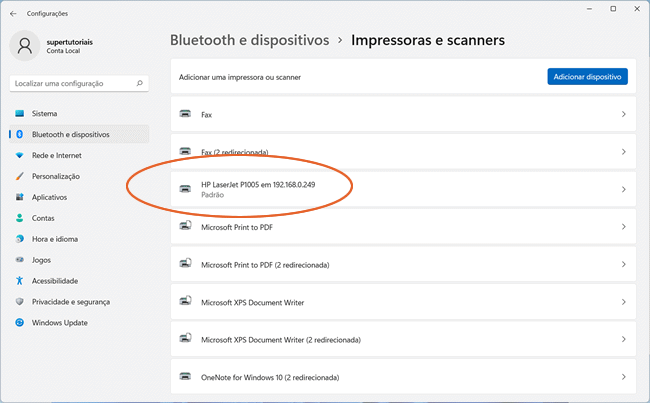650x403 pixels.
Task: Expand Microsoft Print to PDF entry
Action: coord(400,227)
